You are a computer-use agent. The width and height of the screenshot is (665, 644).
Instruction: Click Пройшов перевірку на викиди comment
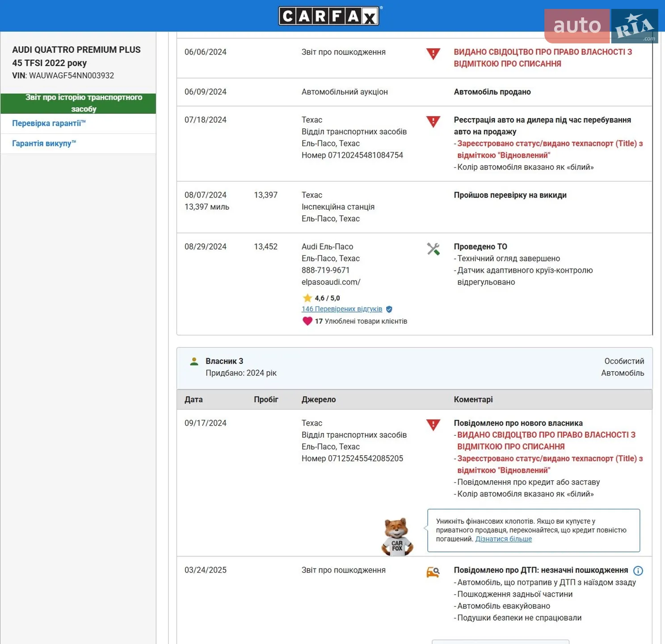coord(510,195)
